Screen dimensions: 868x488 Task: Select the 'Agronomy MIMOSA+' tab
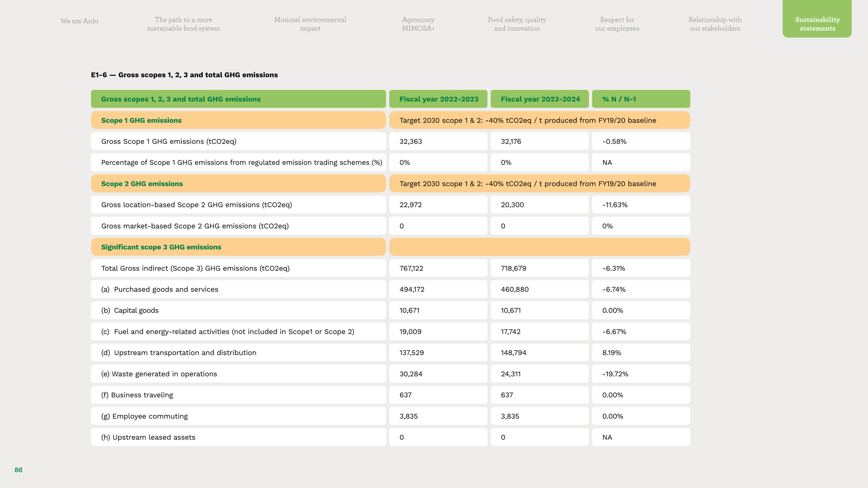[418, 24]
